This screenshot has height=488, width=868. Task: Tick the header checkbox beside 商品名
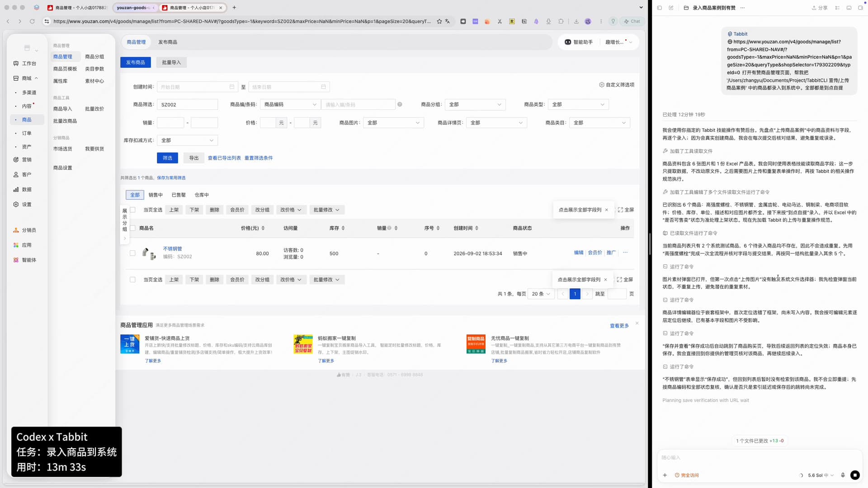pos(132,228)
